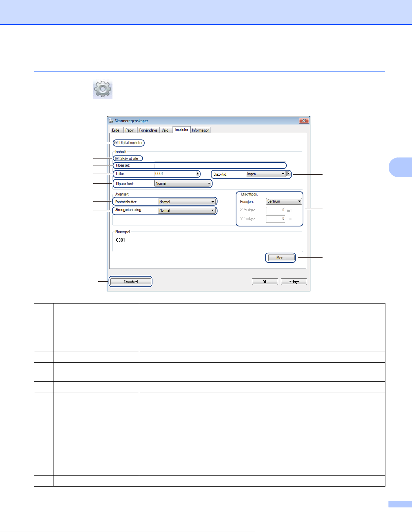
Task: Uncheck the Skriv ut alle checkbox
Action: (x=117, y=158)
